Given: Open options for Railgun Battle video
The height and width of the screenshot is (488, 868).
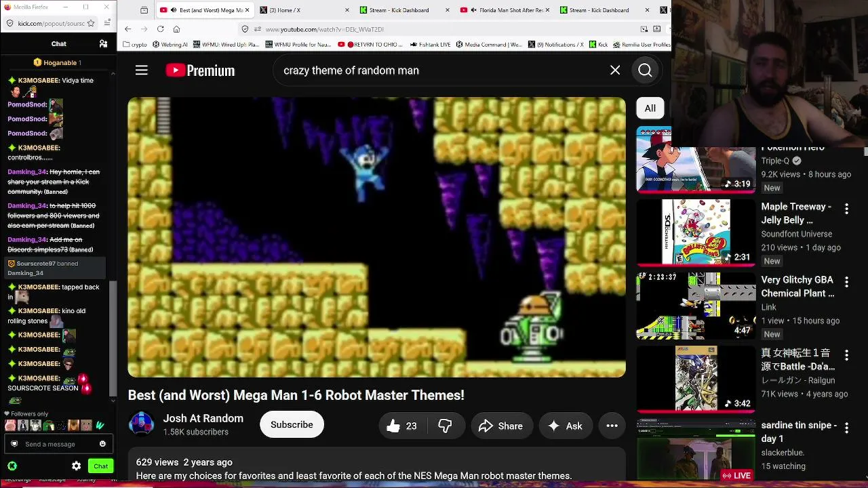Looking at the screenshot, I should [x=846, y=355].
